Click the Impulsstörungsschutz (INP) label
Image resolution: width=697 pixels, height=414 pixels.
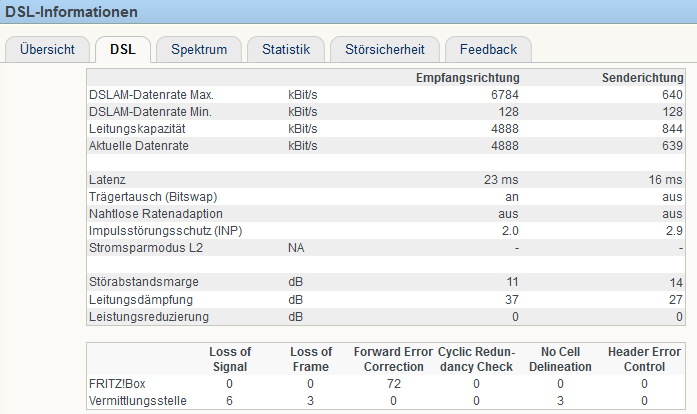(x=166, y=231)
